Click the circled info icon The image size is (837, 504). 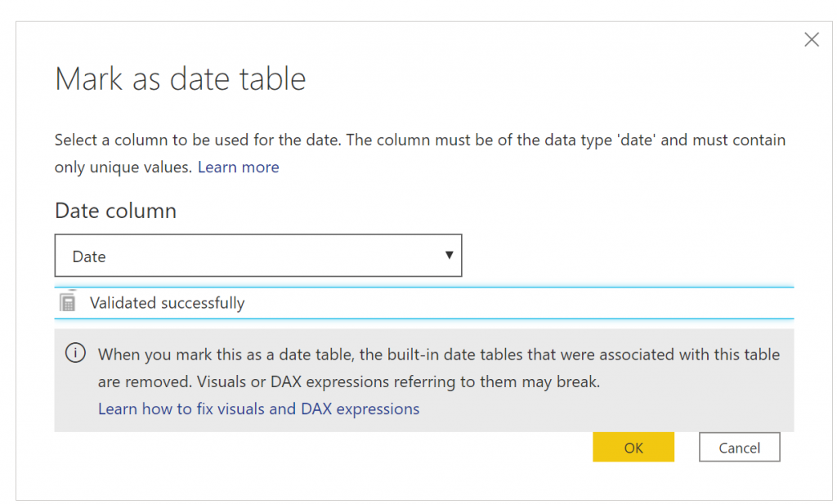coord(75,353)
